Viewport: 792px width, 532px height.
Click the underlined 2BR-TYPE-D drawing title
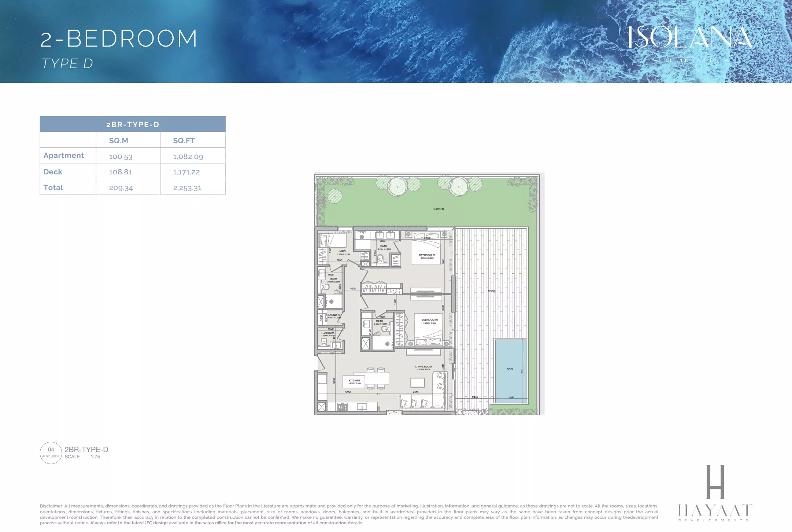(x=86, y=450)
